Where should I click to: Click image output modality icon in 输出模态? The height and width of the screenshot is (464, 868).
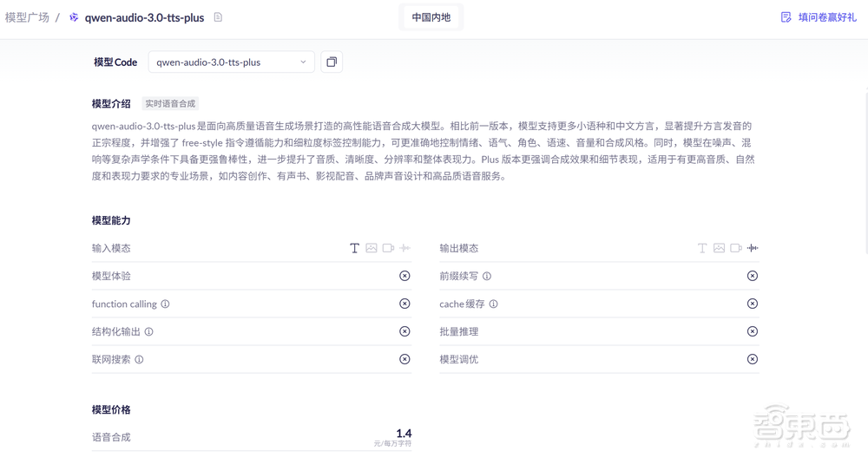719,248
